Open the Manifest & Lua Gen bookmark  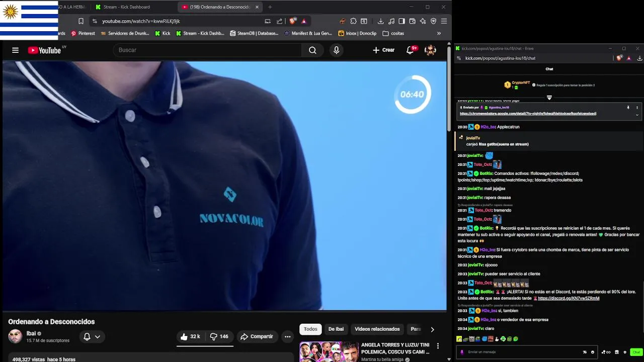308,34
